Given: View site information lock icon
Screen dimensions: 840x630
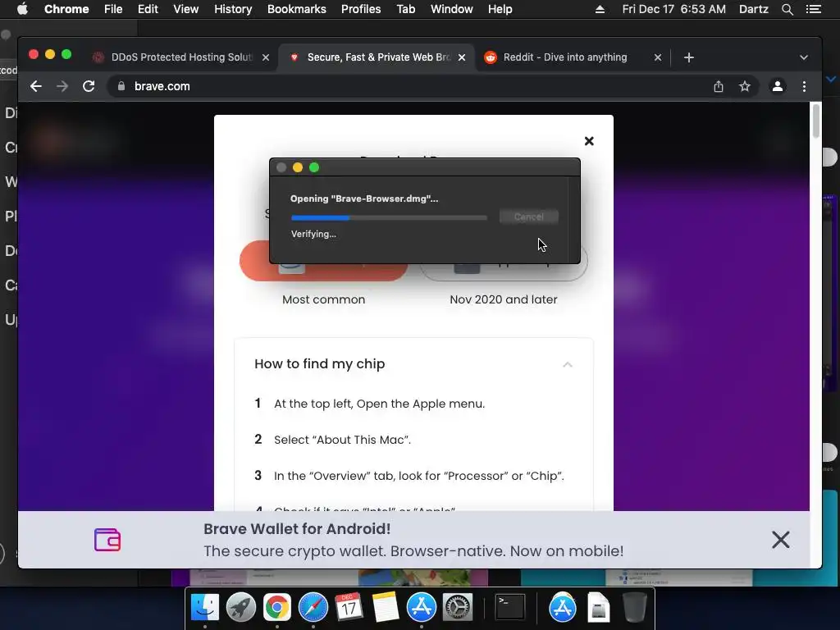Looking at the screenshot, I should 121,86.
